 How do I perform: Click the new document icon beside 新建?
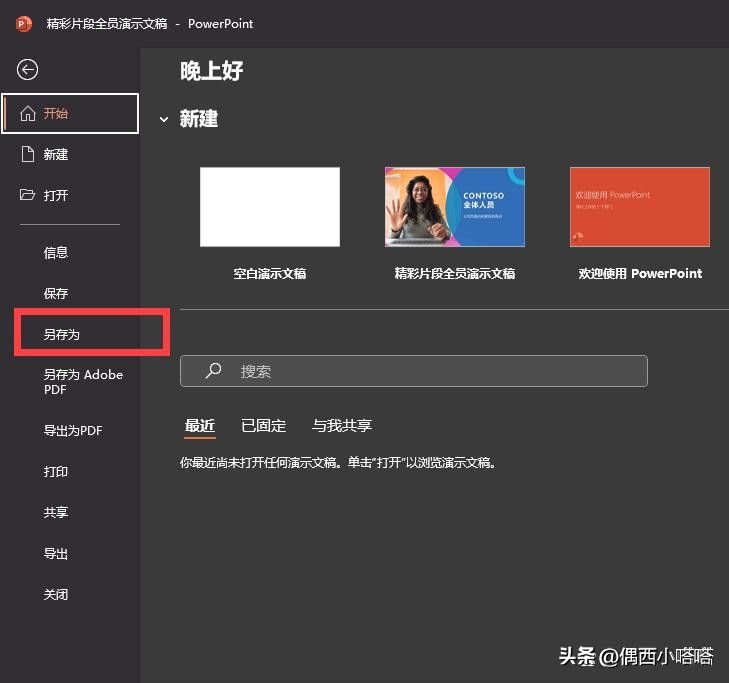click(x=28, y=154)
